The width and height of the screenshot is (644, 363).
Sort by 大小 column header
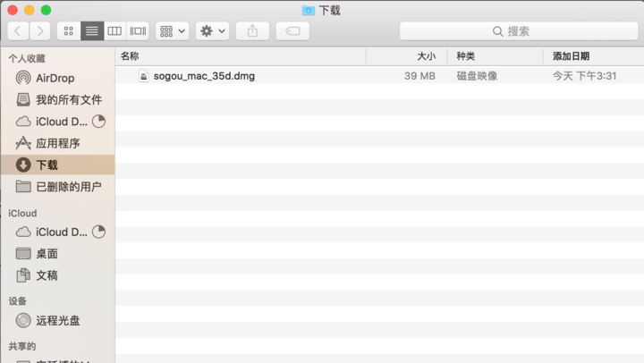(x=406, y=56)
